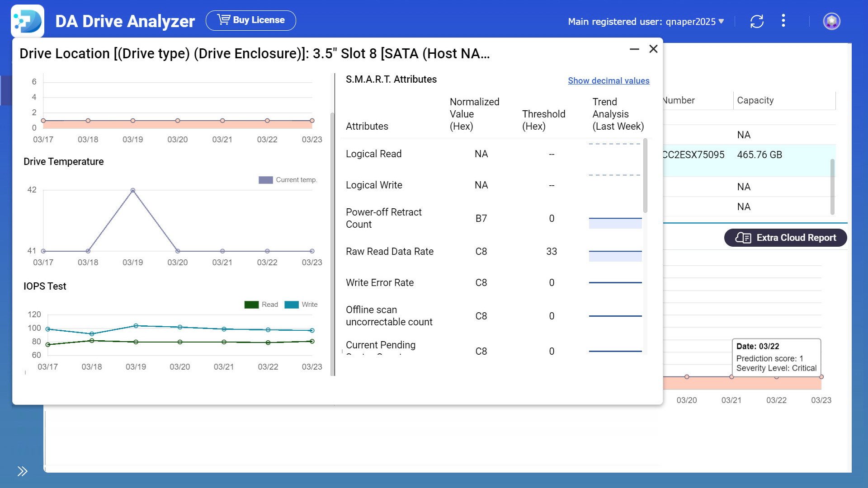Toggle Write series in IOPS Test legend
The width and height of the screenshot is (868, 488).
click(x=301, y=305)
